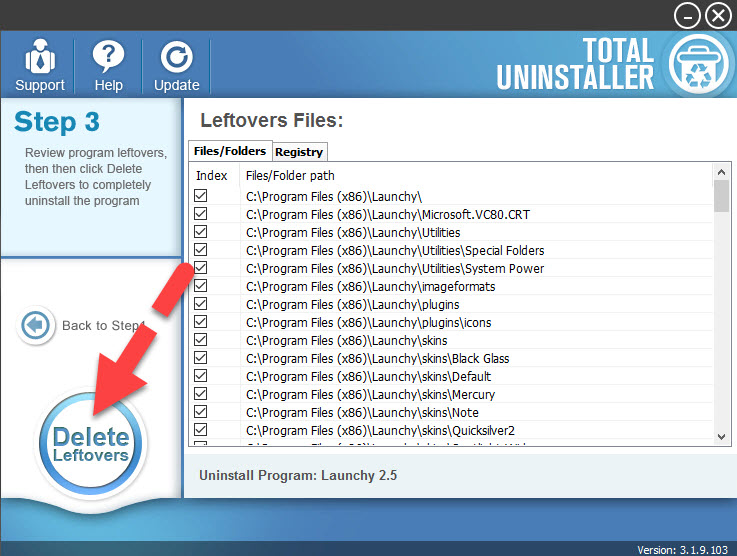Go back using the arrow icon
The height and width of the screenshot is (556, 737).
(35, 325)
